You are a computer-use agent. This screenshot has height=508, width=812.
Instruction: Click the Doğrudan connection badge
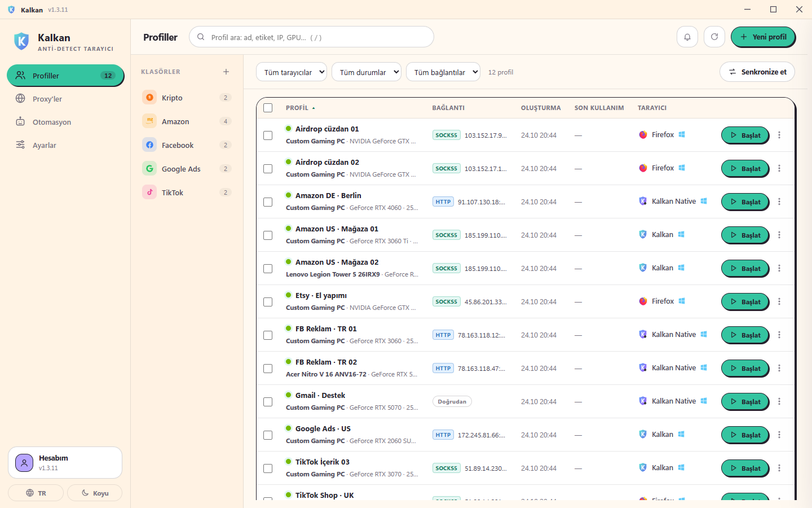point(452,401)
